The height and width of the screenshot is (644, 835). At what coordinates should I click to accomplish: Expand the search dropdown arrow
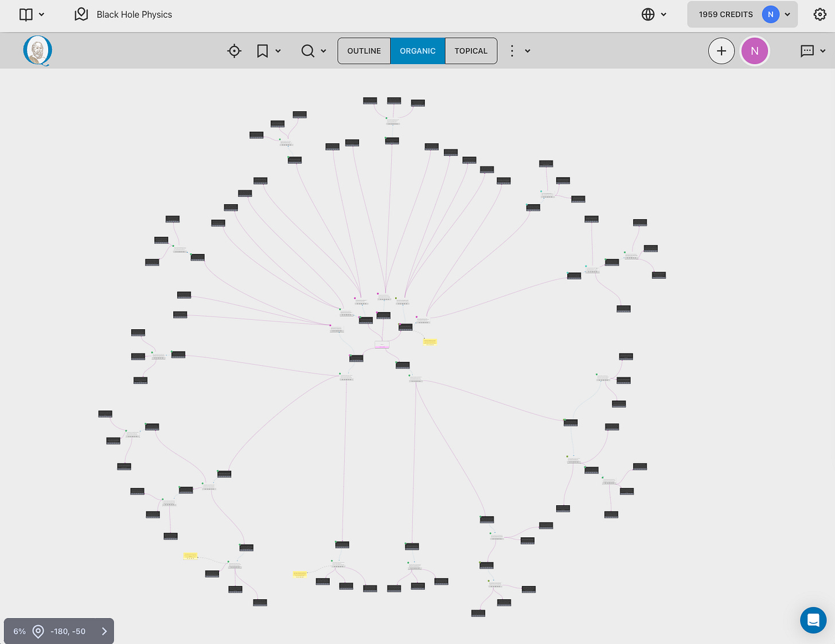coord(323,51)
